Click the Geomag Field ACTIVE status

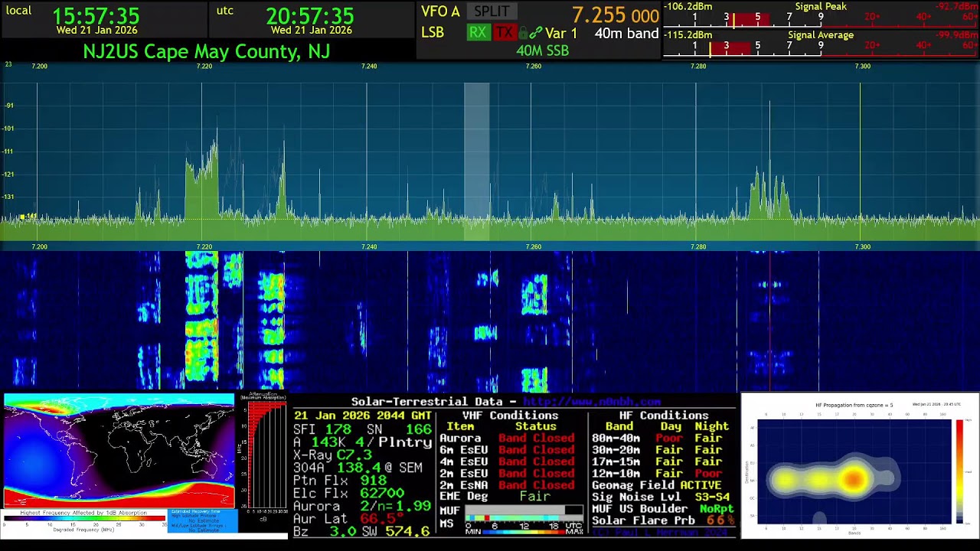[x=657, y=485]
